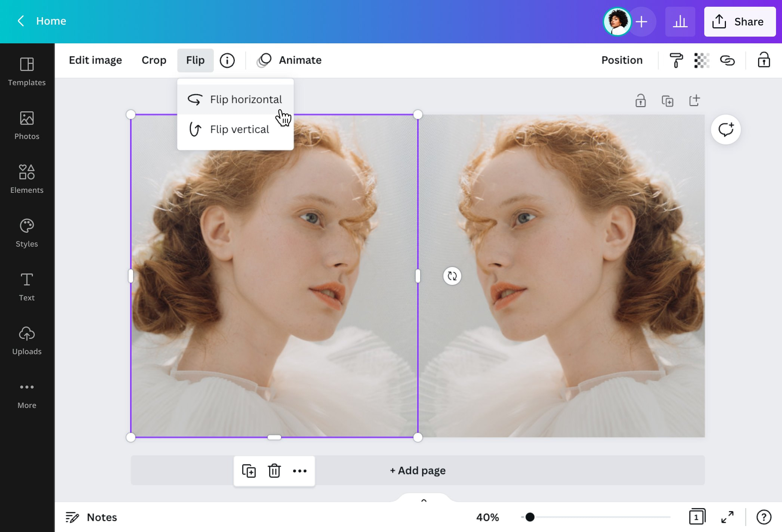Delete the page with the trash icon
782x532 pixels.
coord(274,471)
